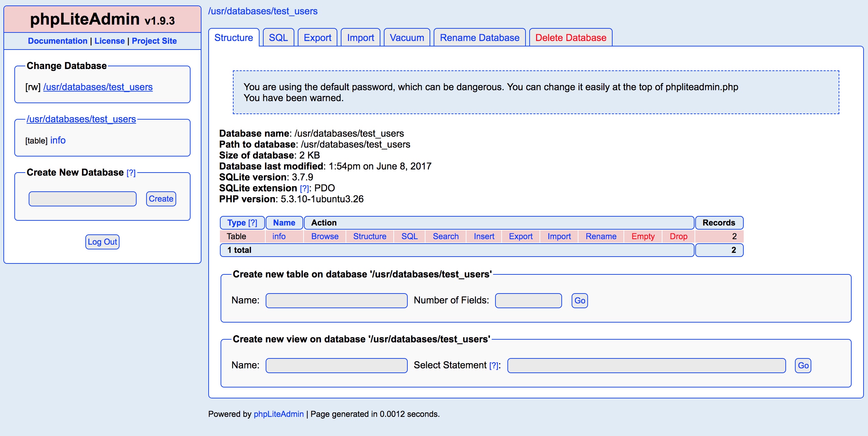Click the Number of Fields input

528,301
